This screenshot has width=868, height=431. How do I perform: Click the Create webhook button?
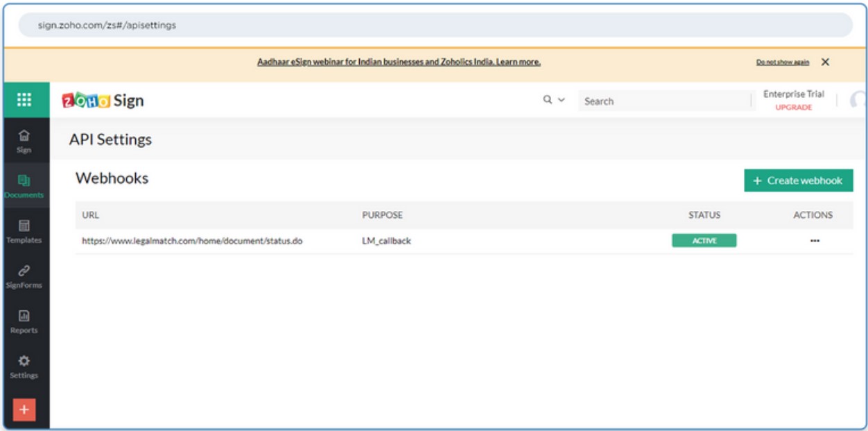pos(798,180)
